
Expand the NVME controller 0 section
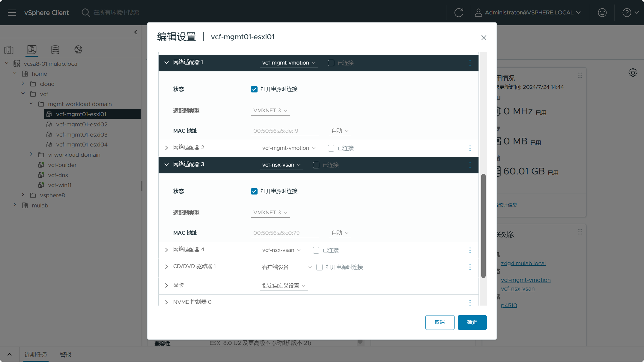point(166,302)
